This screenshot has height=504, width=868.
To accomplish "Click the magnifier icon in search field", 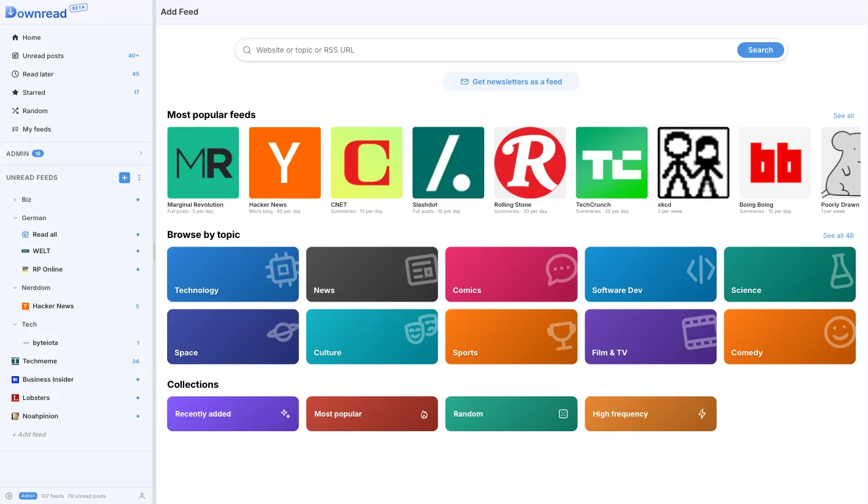I will click(247, 50).
